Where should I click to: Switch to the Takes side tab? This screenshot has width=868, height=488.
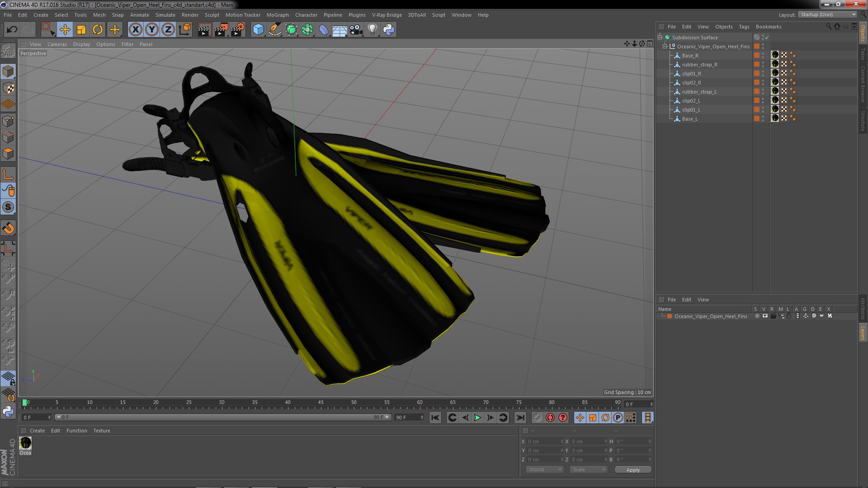tap(863, 54)
